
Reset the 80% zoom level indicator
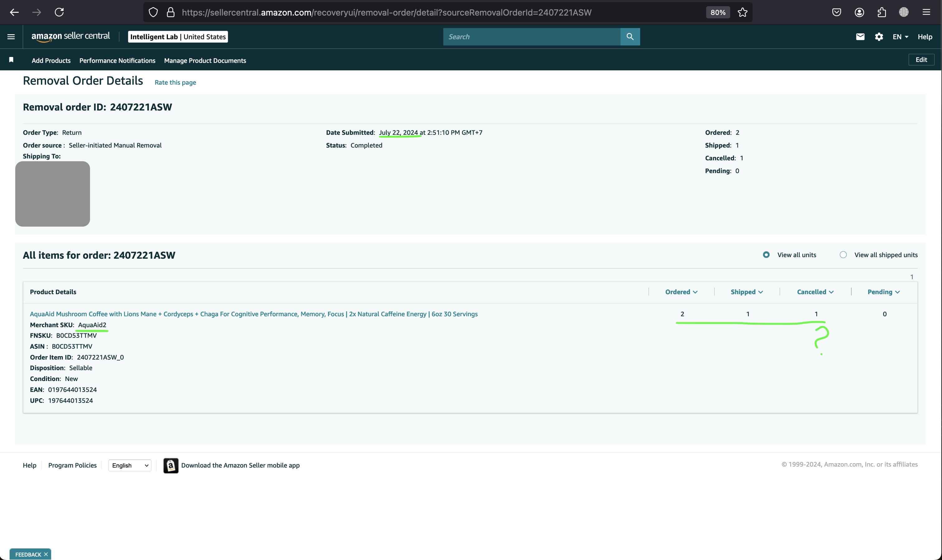[x=718, y=12]
